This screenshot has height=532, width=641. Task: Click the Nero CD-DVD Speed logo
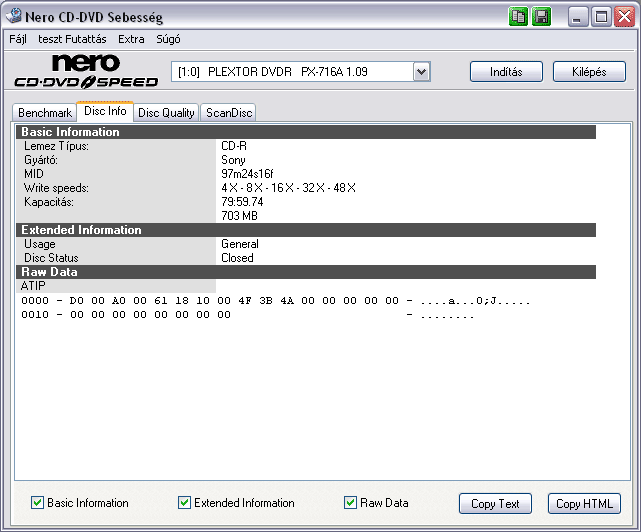point(86,71)
